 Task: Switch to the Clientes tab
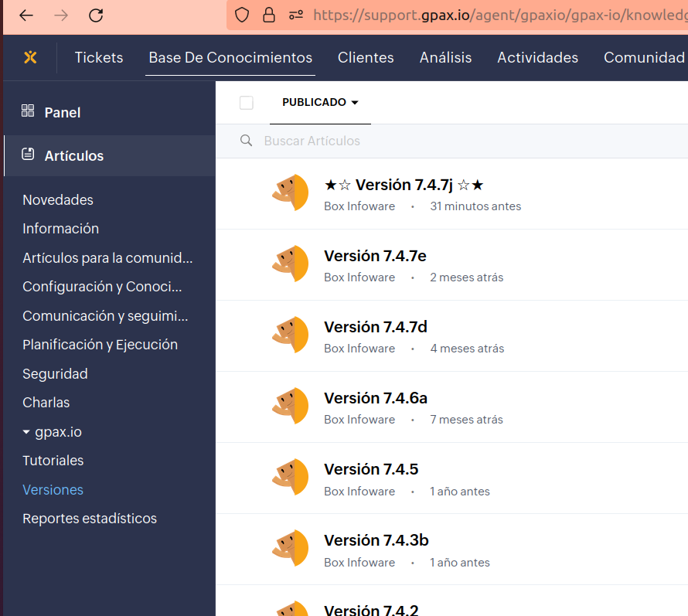[x=366, y=58]
